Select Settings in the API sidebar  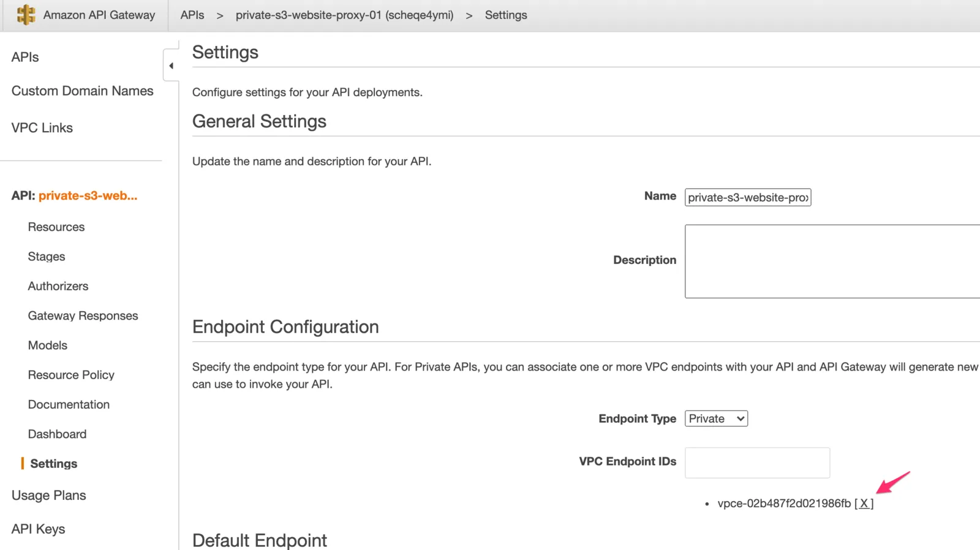tap(54, 464)
